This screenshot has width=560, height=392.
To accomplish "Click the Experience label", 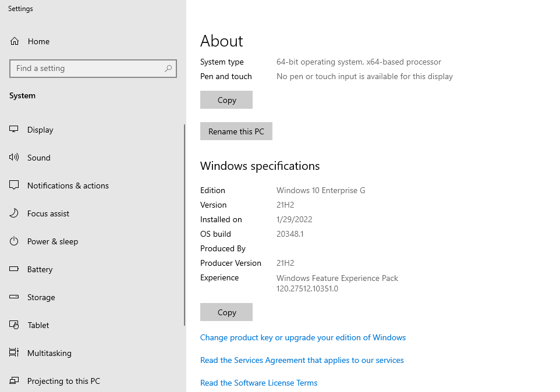I will [219, 278].
